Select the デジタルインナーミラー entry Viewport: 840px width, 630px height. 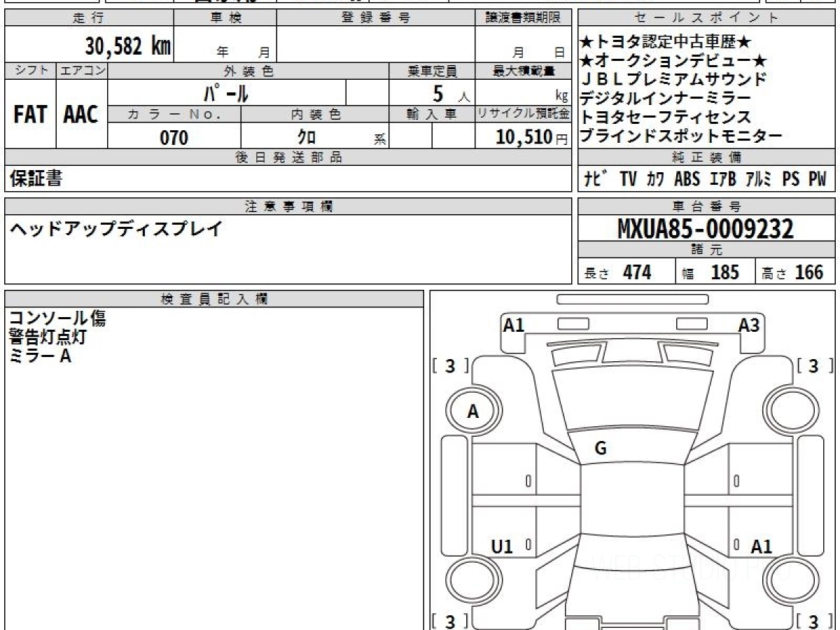(666, 99)
